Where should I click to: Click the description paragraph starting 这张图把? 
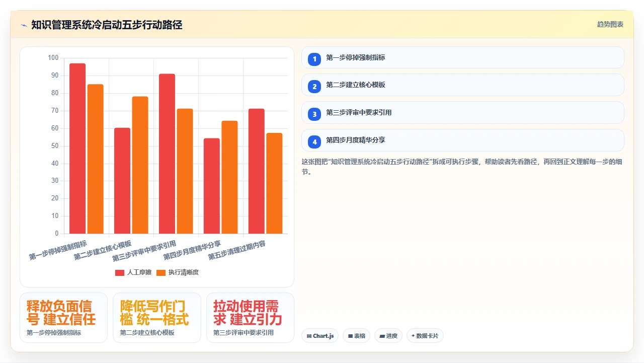[462, 167]
